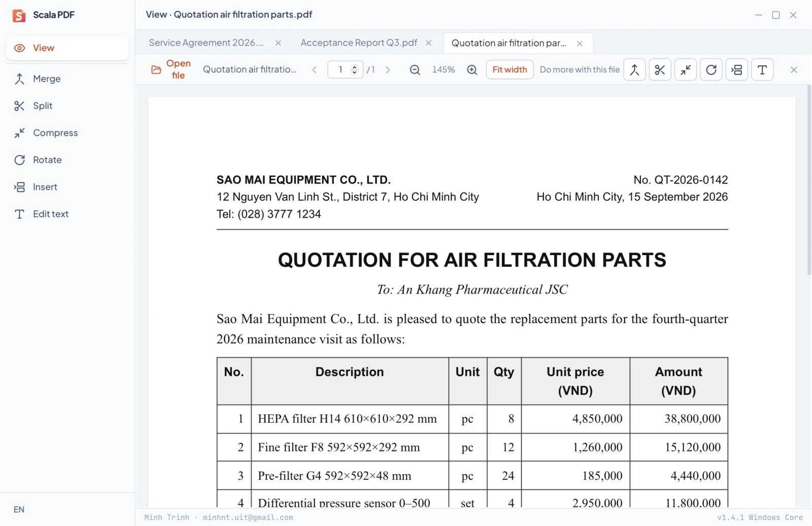Switch language via EN at bottom left
Image resolution: width=812 pixels, height=526 pixels.
click(x=19, y=509)
